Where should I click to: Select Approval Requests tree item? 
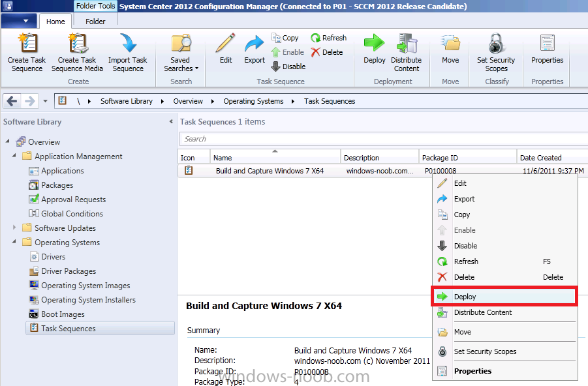67,200
